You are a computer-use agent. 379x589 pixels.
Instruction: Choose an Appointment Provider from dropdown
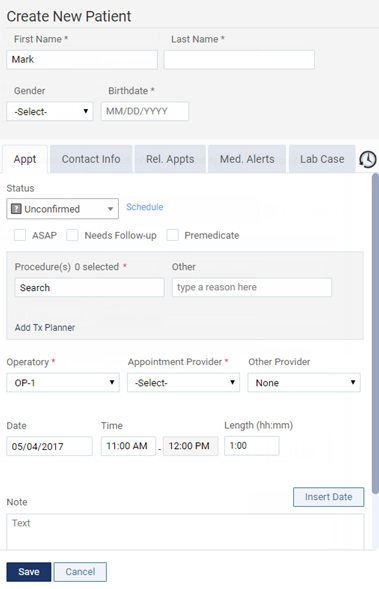[183, 382]
